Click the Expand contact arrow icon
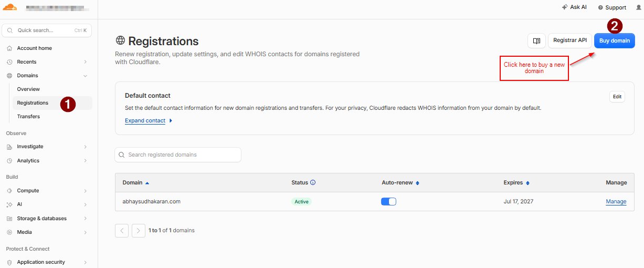The height and width of the screenshot is (268, 644). click(171, 121)
